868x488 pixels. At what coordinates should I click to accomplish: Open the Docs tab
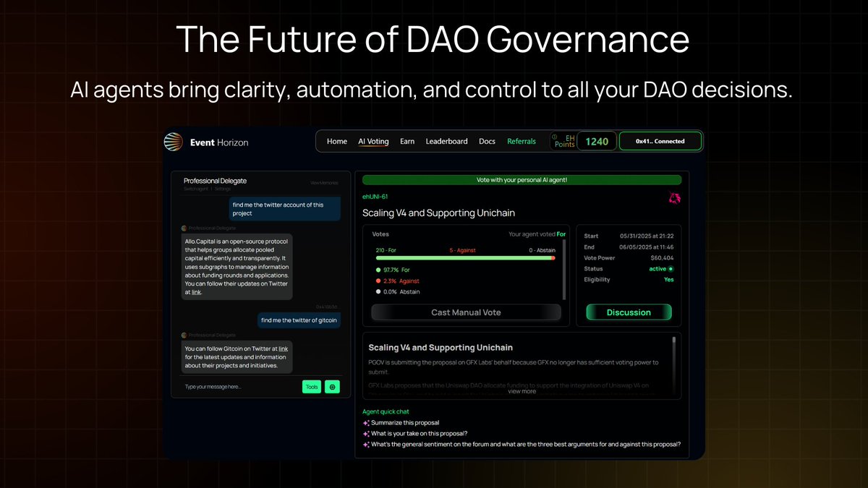[x=487, y=142]
